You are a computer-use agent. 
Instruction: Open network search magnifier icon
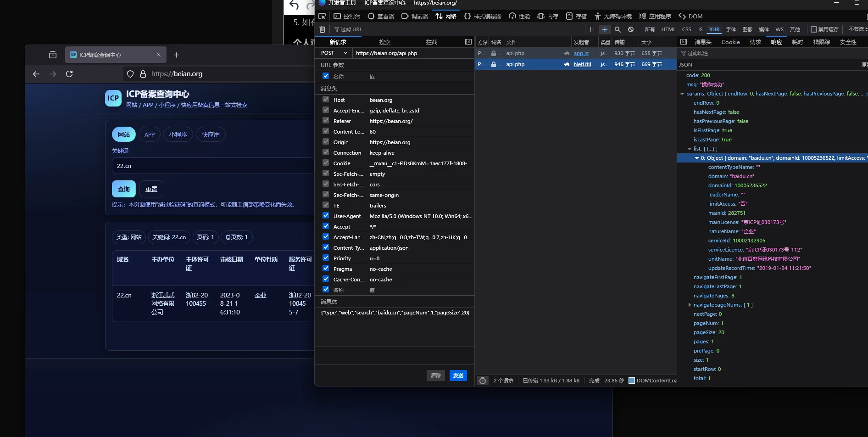618,29
